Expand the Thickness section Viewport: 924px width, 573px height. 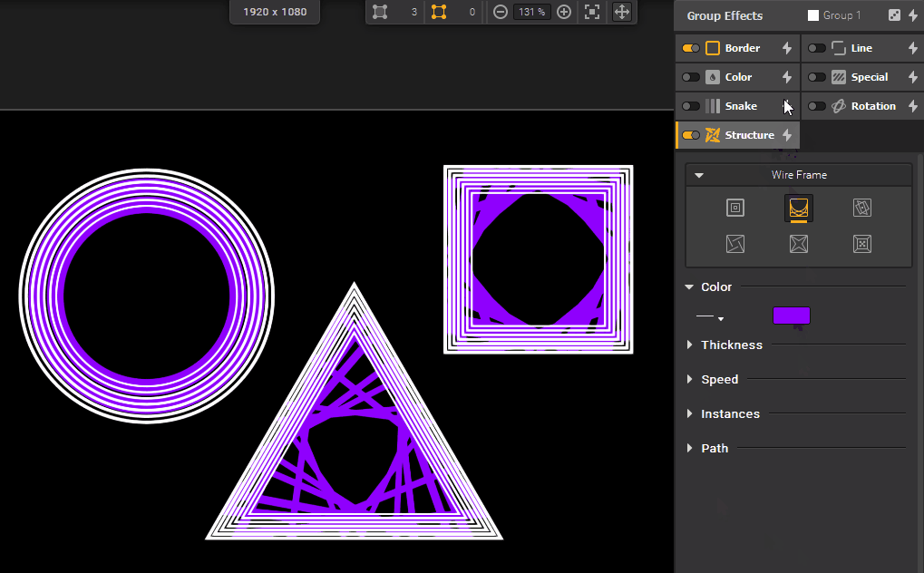[731, 345]
